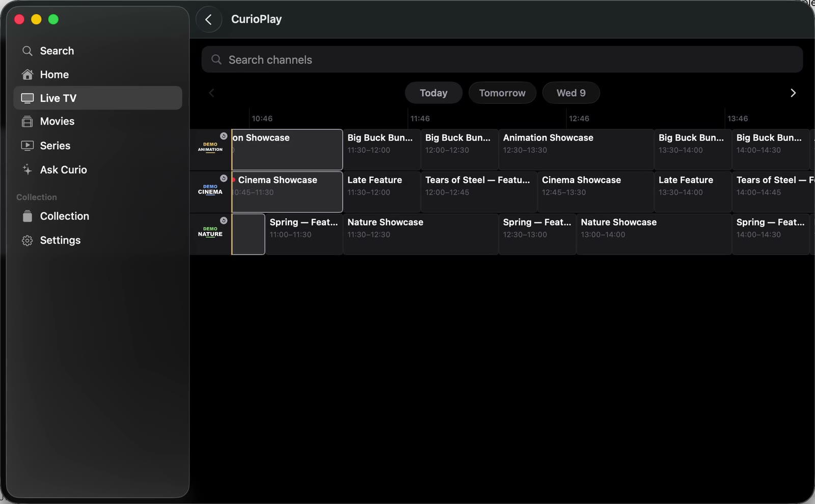Open Big Buck Bunny at 12:00–12:30

pos(460,150)
